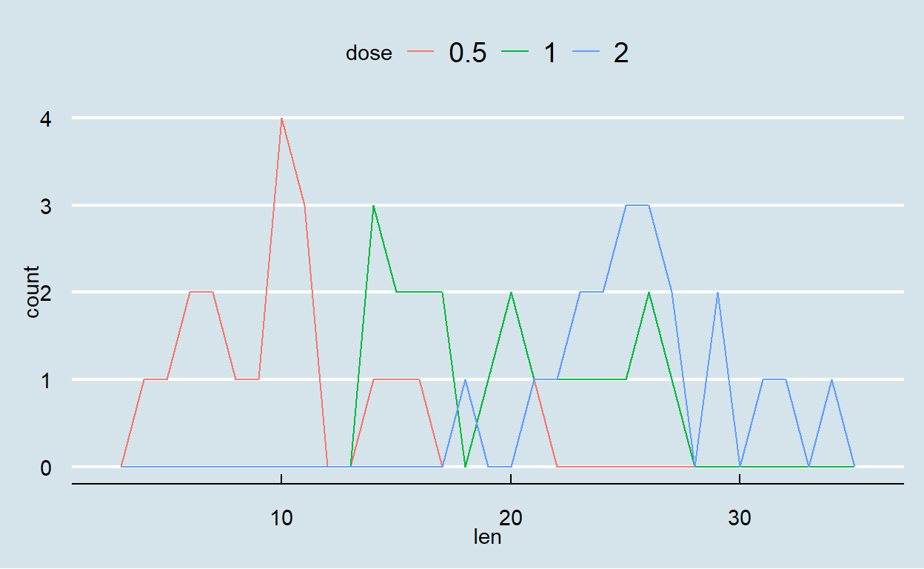Image resolution: width=924 pixels, height=569 pixels.
Task: Select the "2" legend label
Action: click(620, 53)
